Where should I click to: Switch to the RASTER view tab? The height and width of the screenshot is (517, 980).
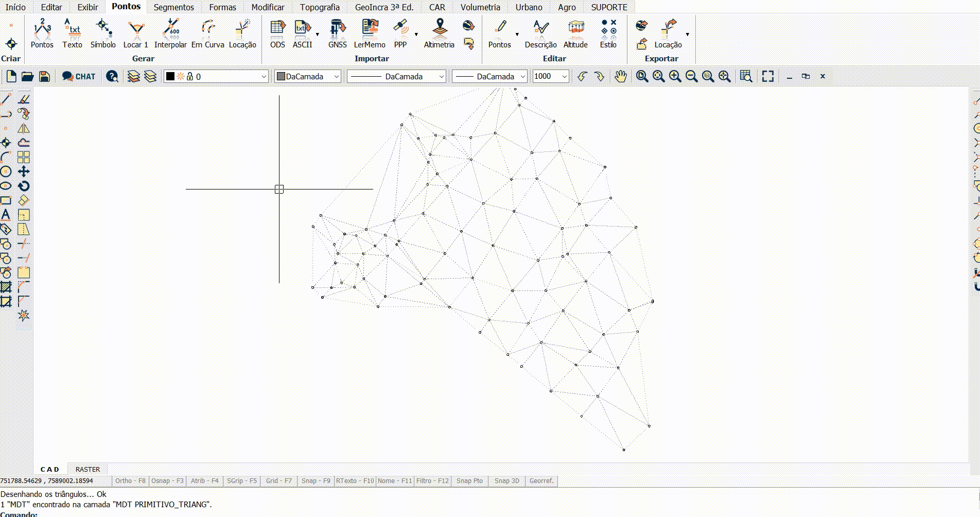point(87,469)
